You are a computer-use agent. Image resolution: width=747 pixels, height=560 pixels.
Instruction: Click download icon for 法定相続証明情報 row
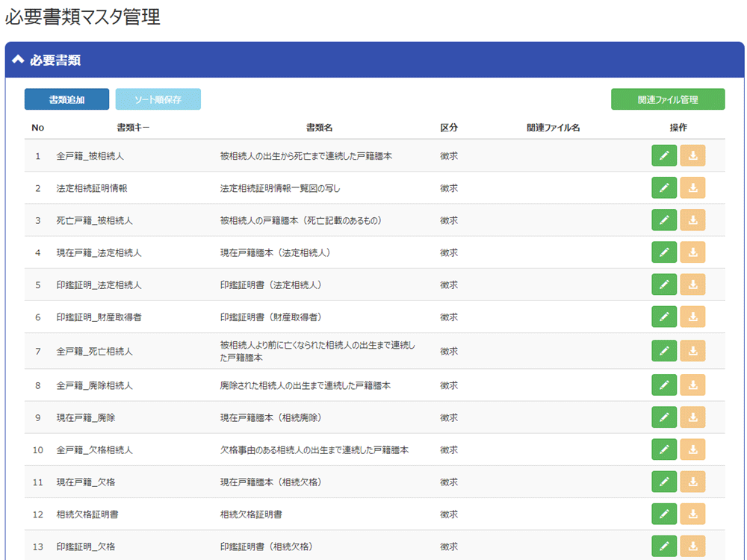pyautogui.click(x=692, y=188)
